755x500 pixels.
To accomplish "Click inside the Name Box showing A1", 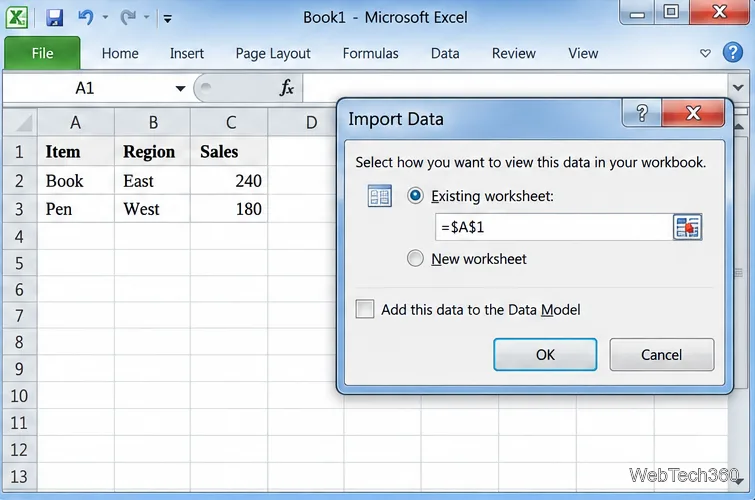I will point(85,88).
